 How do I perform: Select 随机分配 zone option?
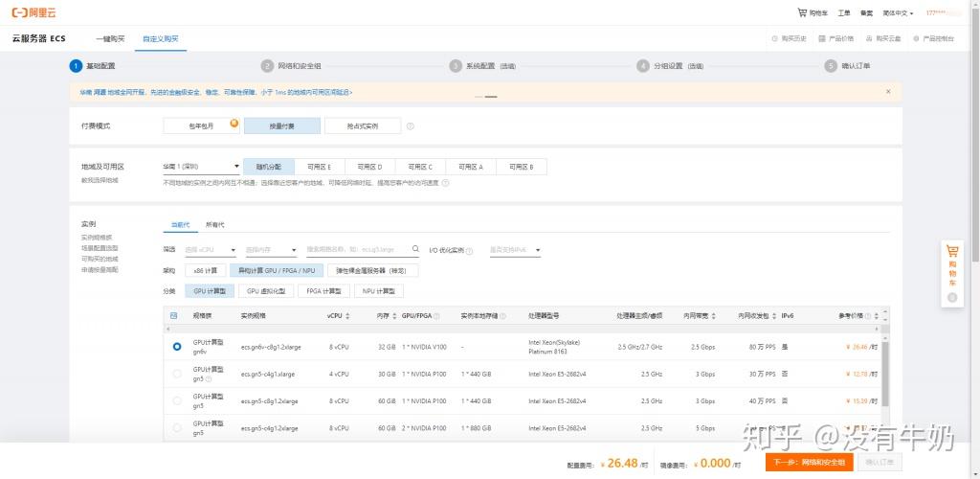(x=269, y=167)
